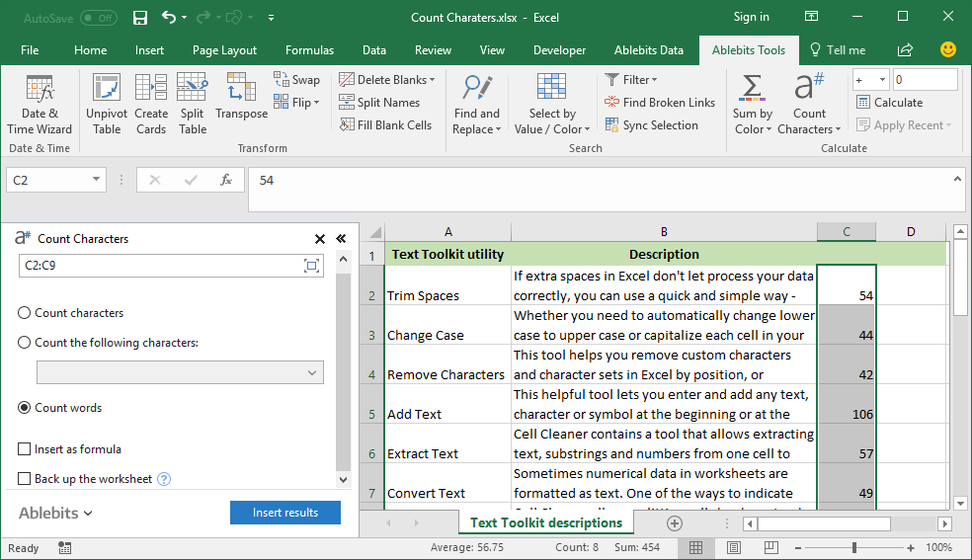
Task: Select the Count words radio option
Action: 24,408
